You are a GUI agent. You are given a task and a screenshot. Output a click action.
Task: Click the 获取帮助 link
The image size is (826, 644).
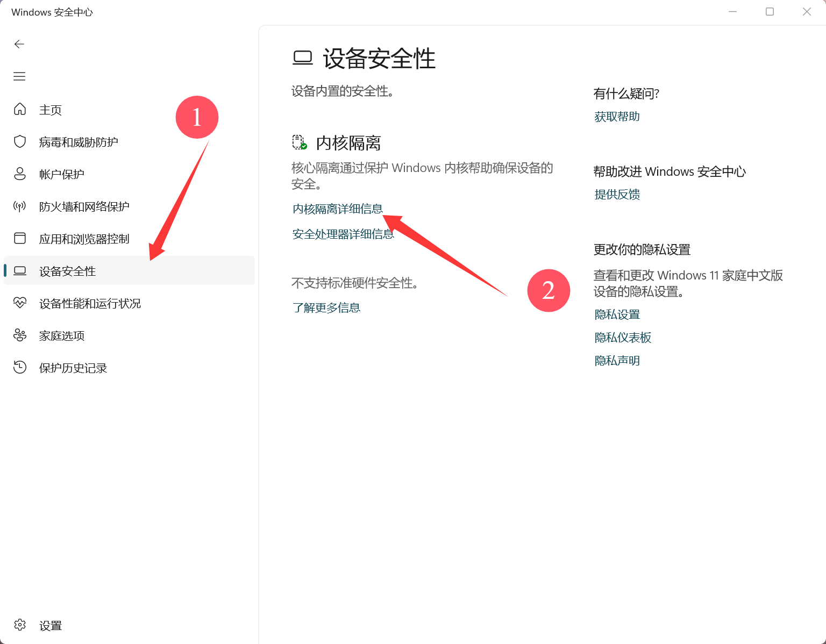(x=617, y=117)
